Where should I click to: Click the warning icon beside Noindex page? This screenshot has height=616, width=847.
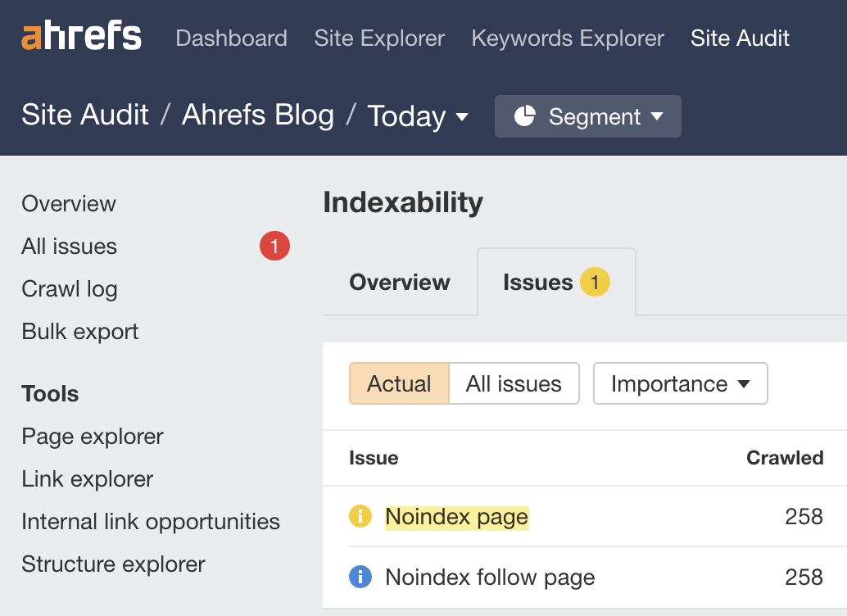[x=360, y=517]
